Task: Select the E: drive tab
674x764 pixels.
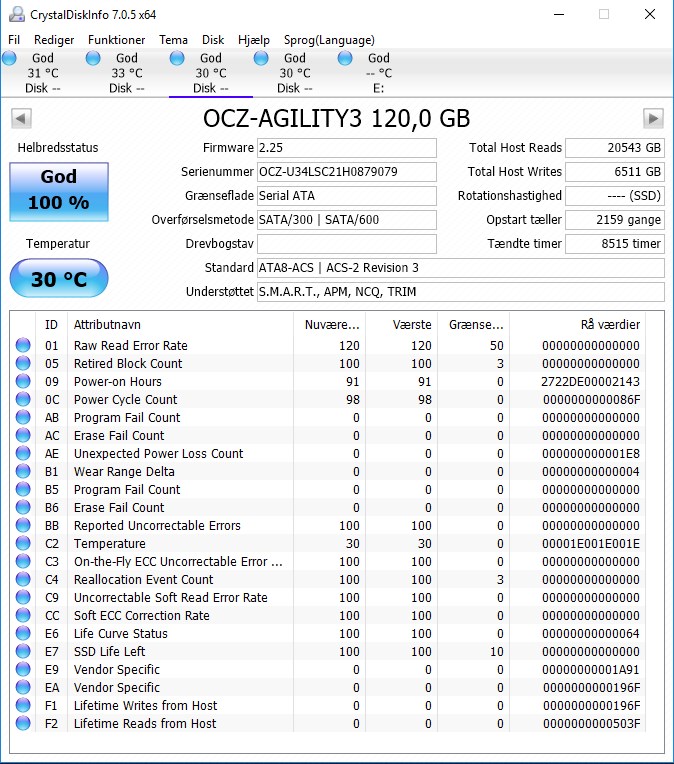Action: click(x=378, y=73)
